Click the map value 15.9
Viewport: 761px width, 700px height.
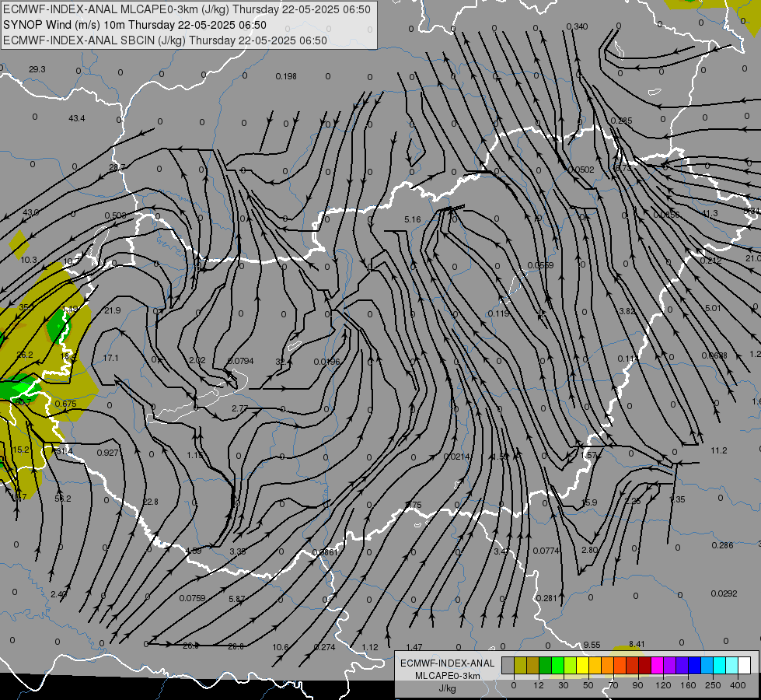(589, 502)
